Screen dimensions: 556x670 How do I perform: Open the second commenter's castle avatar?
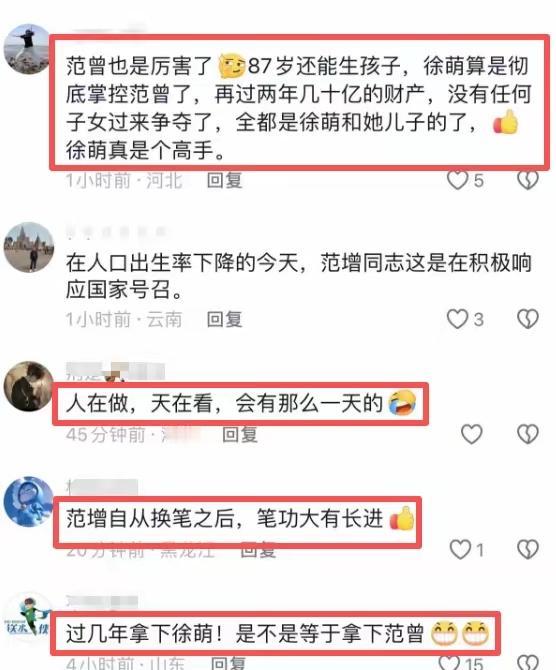(x=29, y=247)
